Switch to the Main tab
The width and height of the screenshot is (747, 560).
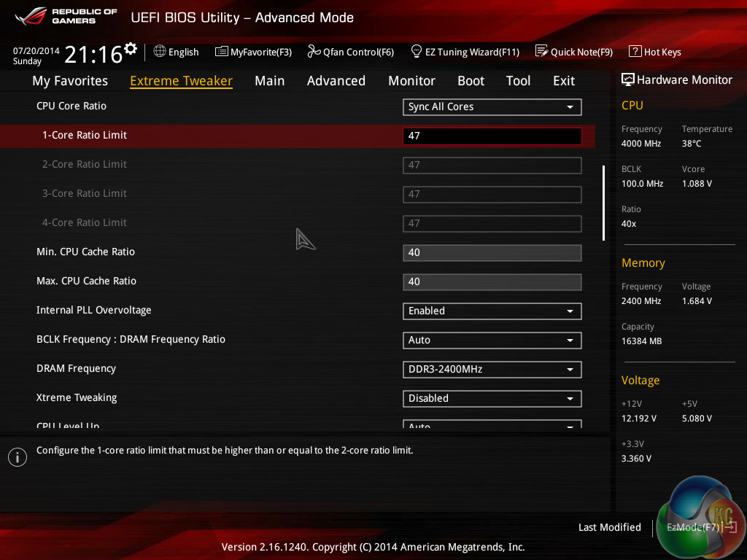pyautogui.click(x=270, y=81)
